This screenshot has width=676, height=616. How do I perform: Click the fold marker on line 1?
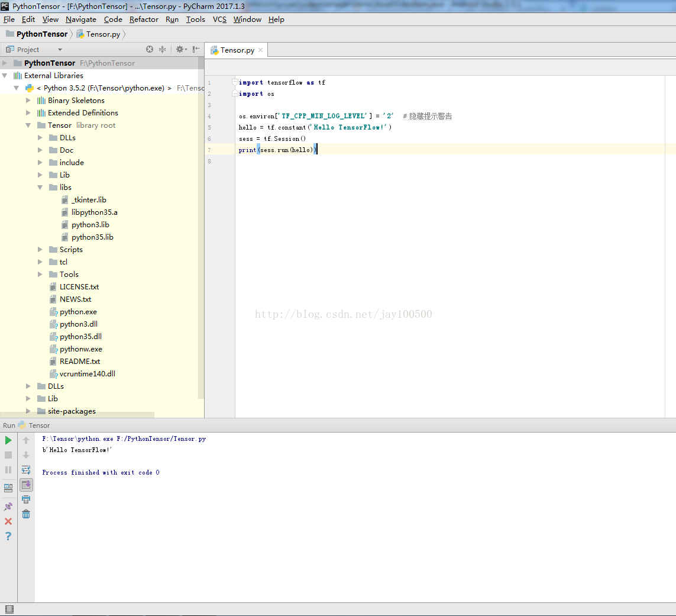[x=235, y=82]
